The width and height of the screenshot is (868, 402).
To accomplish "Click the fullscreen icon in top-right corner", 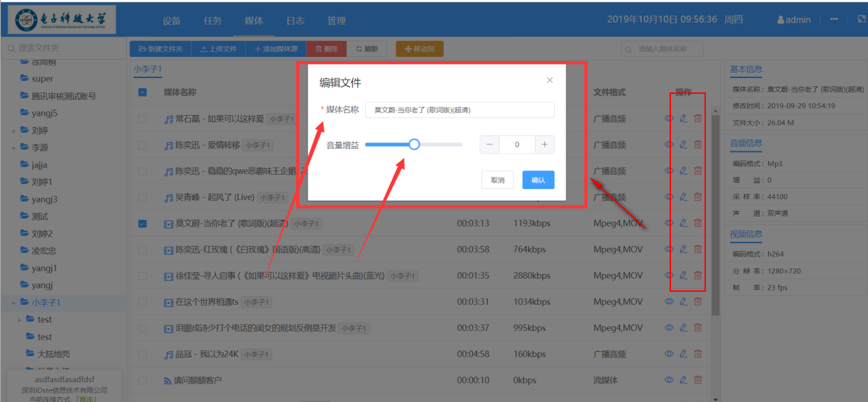I will 861,19.
